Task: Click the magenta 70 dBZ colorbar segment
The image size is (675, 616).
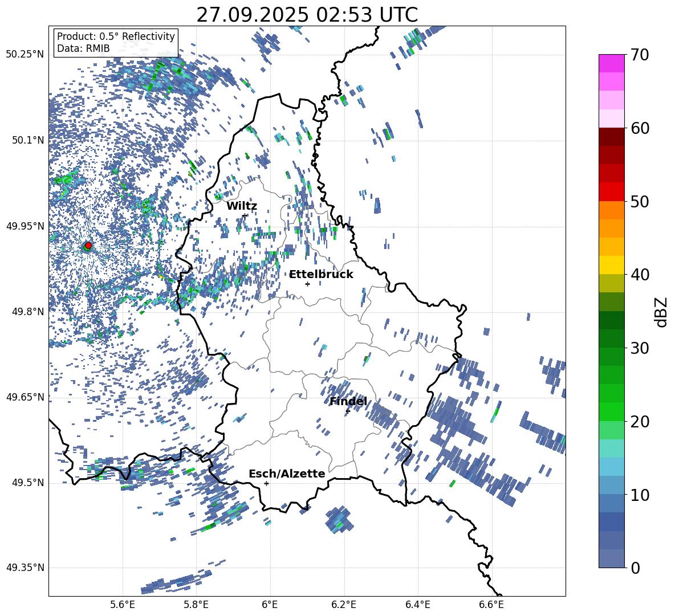Action: tap(611, 63)
